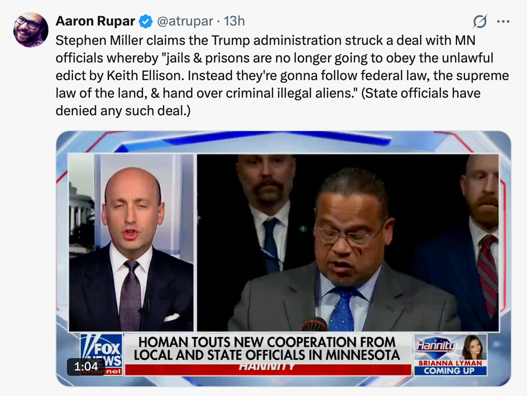
Task: Click the 1:04 video duration badge
Action: [x=86, y=367]
